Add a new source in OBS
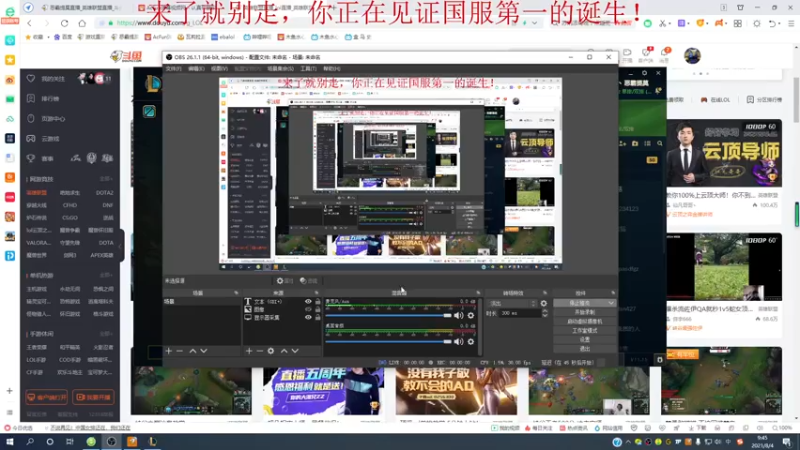800x450 pixels. (249, 351)
